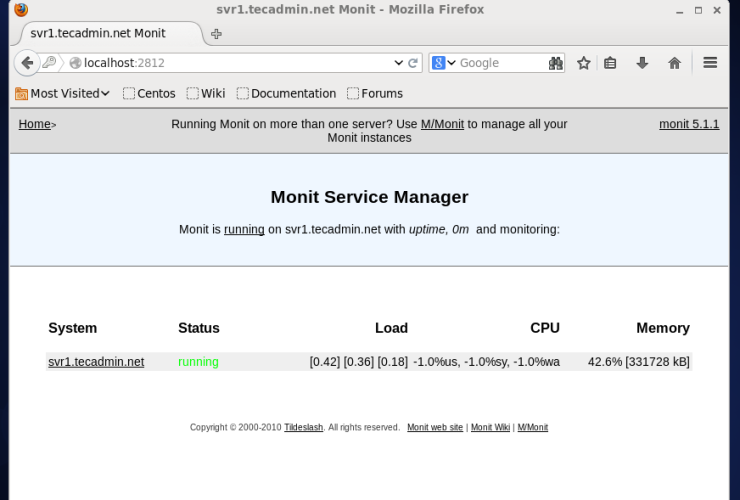
Task: Click the M/Monit link in header banner
Action: tap(442, 124)
